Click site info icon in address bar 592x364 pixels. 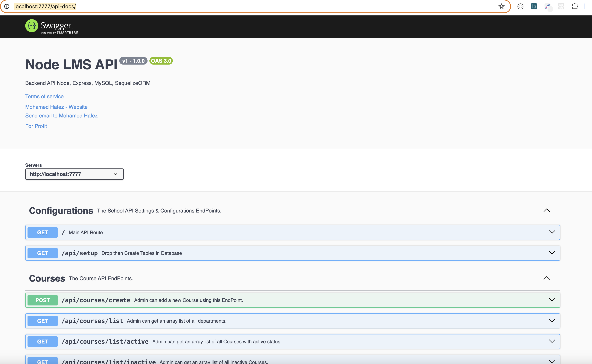coord(7,7)
